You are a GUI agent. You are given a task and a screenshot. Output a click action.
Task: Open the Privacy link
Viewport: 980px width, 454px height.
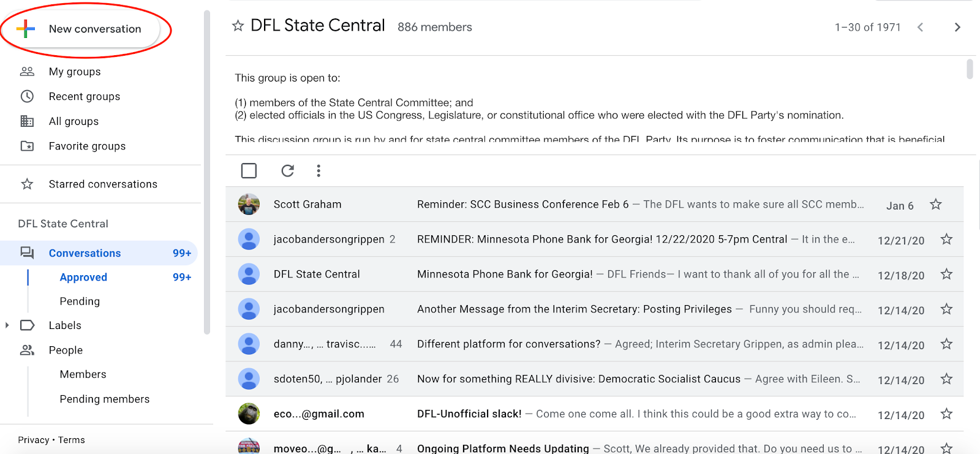(x=33, y=440)
